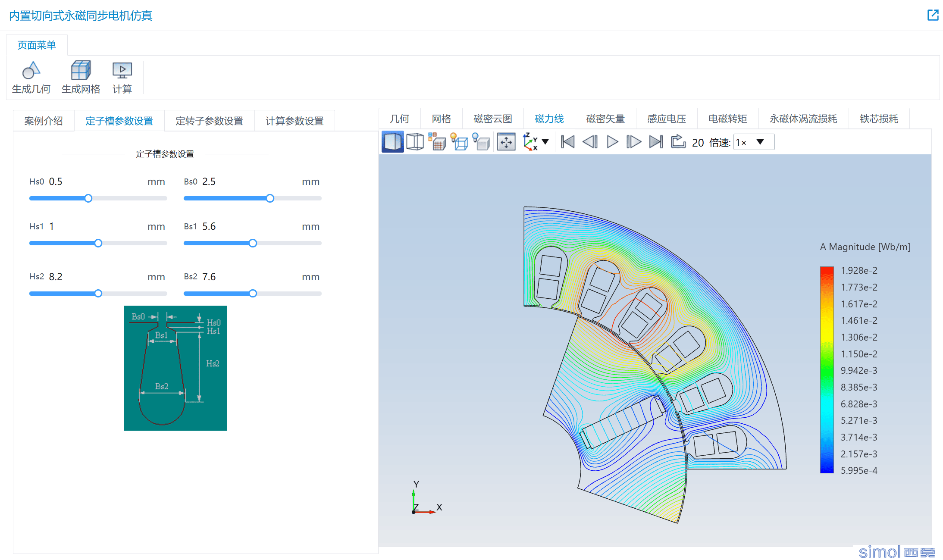Toggle wireframe lighting bulb icon

tap(459, 142)
